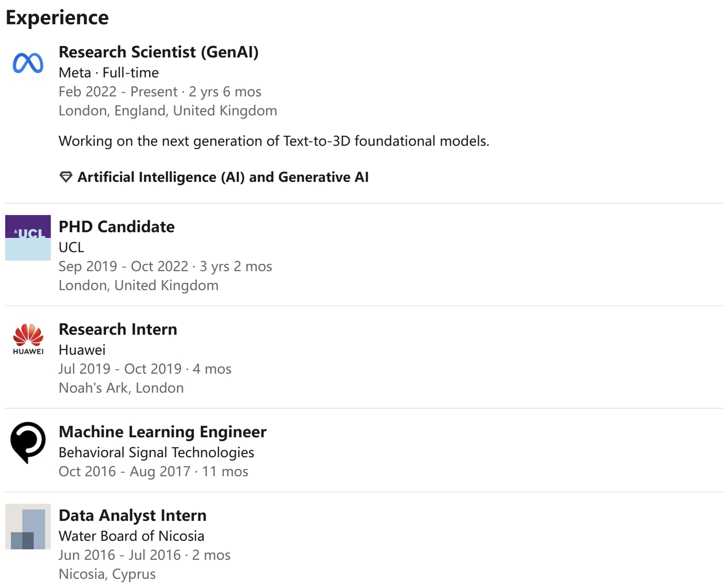The width and height of the screenshot is (728, 584).
Task: Click the Meta · Full-time company text
Action: 109,73
